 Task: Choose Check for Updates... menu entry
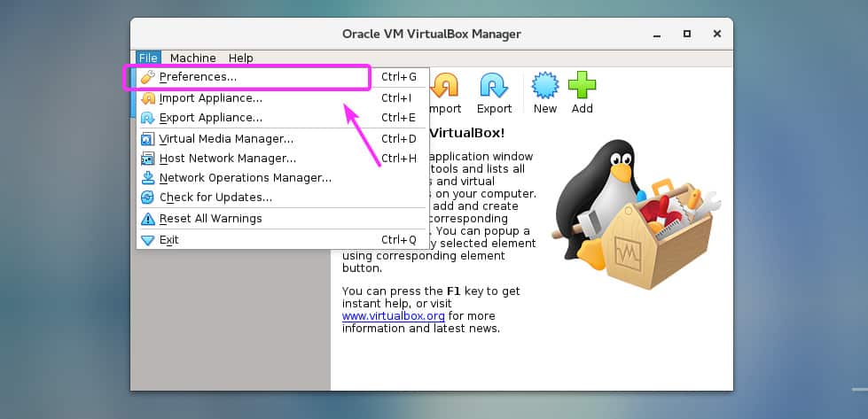[x=215, y=198]
